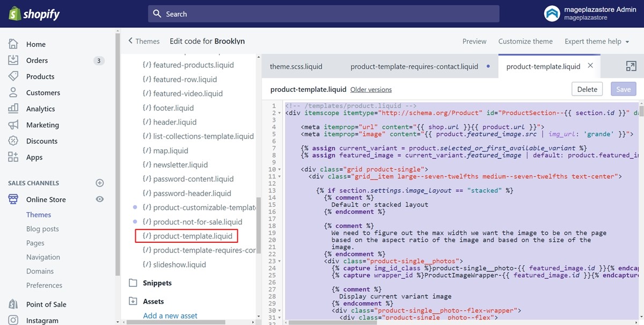Viewport: 644px width, 325px height.
Task: Click the Analytics bar chart icon
Action: pos(13,109)
